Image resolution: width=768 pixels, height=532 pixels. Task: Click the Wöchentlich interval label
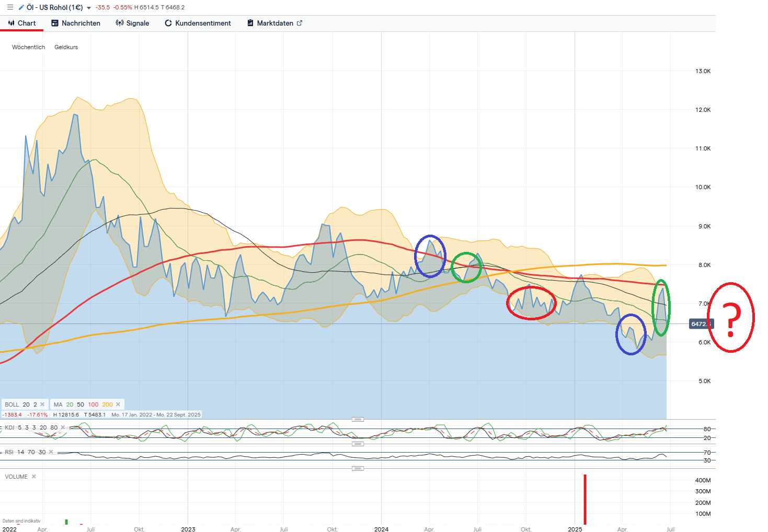28,47
